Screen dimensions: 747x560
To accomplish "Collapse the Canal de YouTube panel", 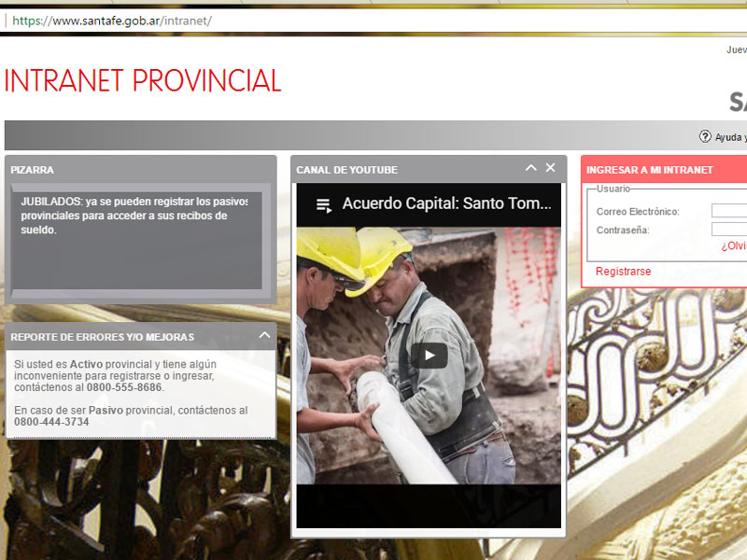I will 530,168.
